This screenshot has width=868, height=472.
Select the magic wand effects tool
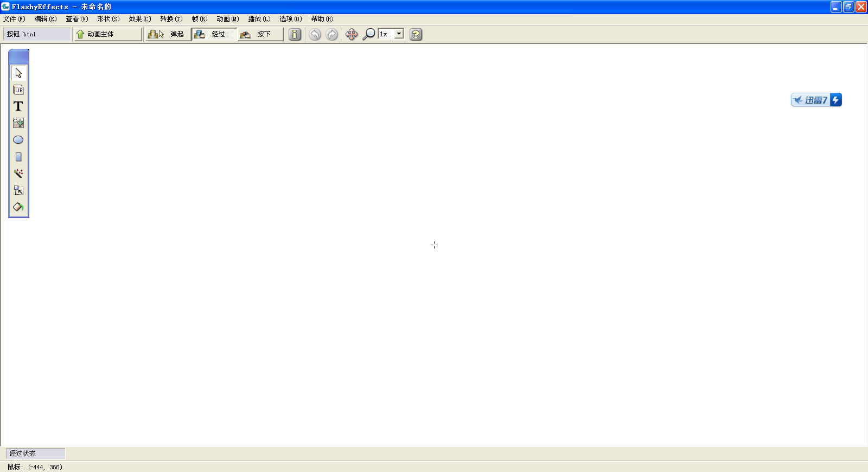[18, 174]
